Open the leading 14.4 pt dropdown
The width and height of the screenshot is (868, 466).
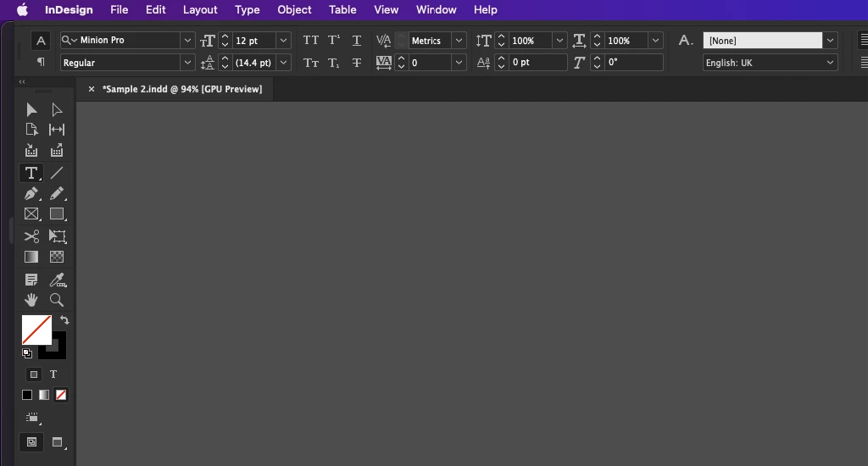click(x=283, y=63)
